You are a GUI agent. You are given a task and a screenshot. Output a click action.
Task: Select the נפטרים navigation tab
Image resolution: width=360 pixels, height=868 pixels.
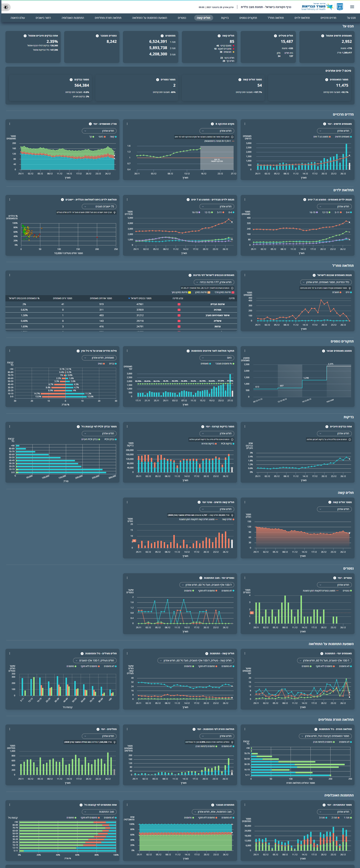click(182, 18)
